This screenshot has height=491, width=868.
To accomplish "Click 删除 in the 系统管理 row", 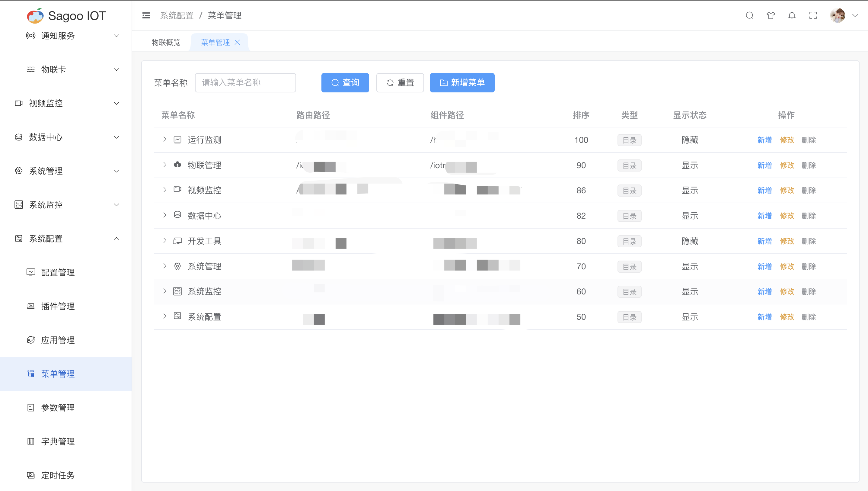I will [809, 266].
